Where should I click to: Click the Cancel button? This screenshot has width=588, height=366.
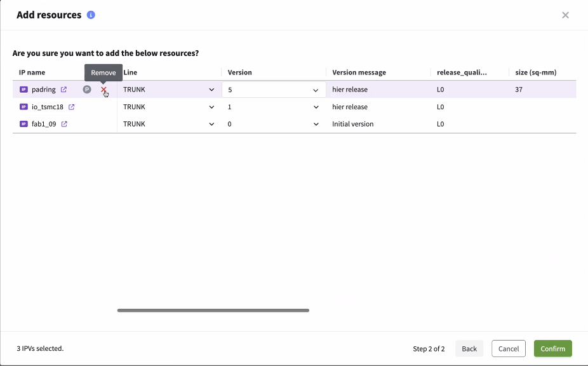click(508, 349)
